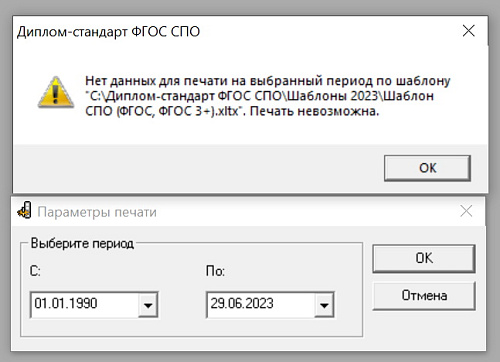Close the Диплом-стандарт ФГОС СПО error dialog
Image resolution: width=500 pixels, height=362 pixels.
pyautogui.click(x=469, y=31)
